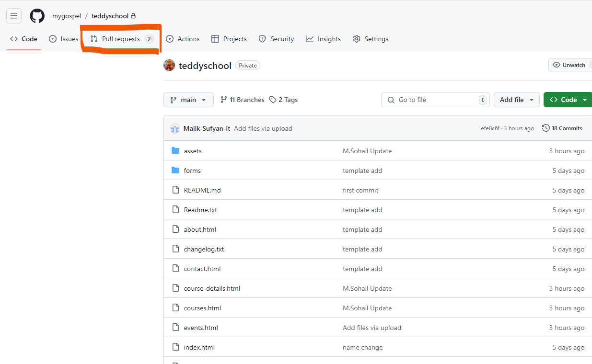Image resolution: width=592 pixels, height=364 pixels.
Task: Switch to the Actions tab
Action: (x=183, y=39)
